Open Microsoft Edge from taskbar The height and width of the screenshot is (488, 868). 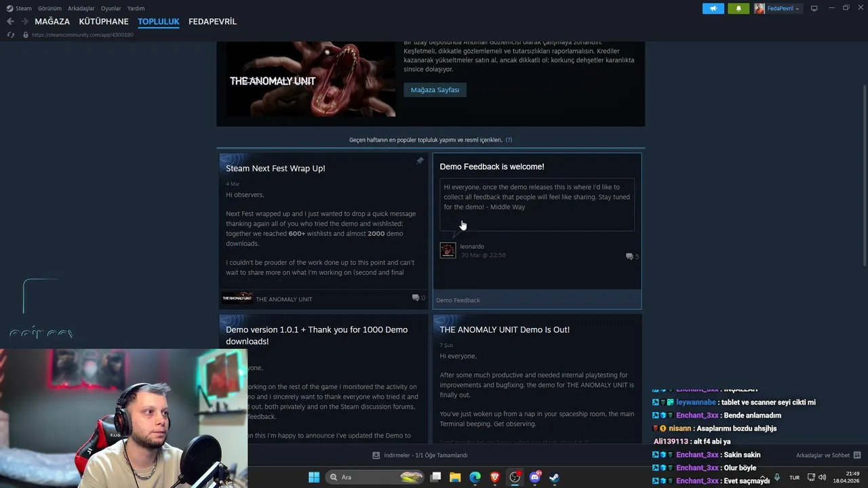click(x=475, y=477)
